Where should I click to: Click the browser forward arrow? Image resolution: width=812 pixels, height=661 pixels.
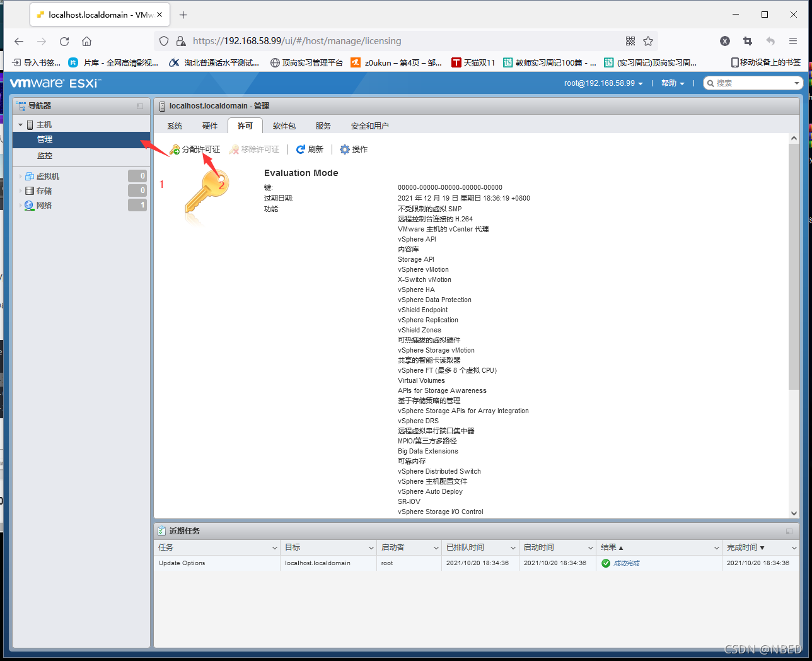pyautogui.click(x=42, y=41)
